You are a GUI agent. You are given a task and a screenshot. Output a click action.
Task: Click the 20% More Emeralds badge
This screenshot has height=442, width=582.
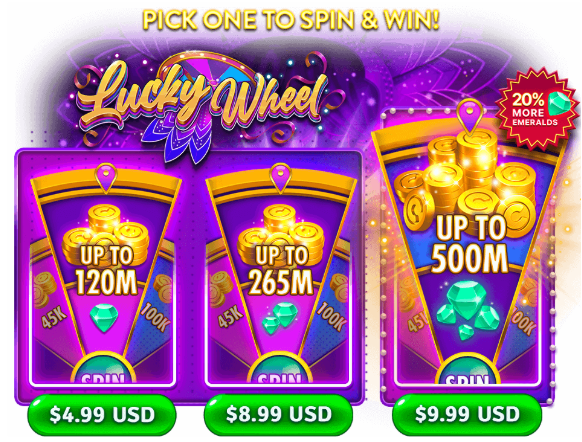click(x=537, y=108)
